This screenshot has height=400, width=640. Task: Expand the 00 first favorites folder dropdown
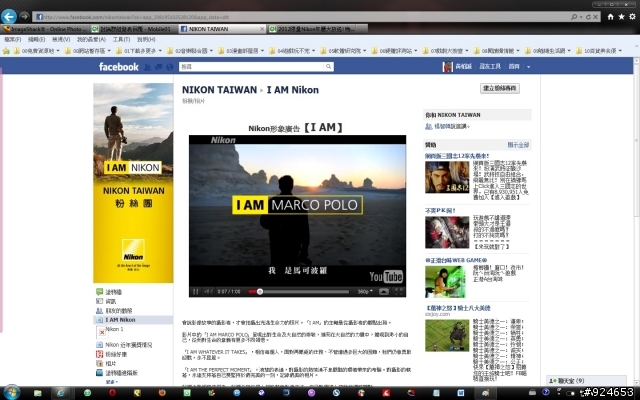click(58, 51)
